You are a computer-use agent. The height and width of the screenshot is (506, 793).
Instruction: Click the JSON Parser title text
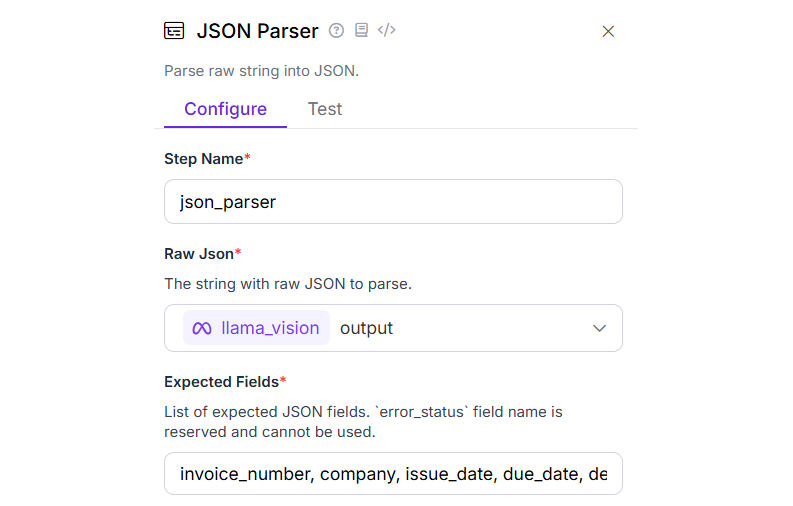click(257, 31)
